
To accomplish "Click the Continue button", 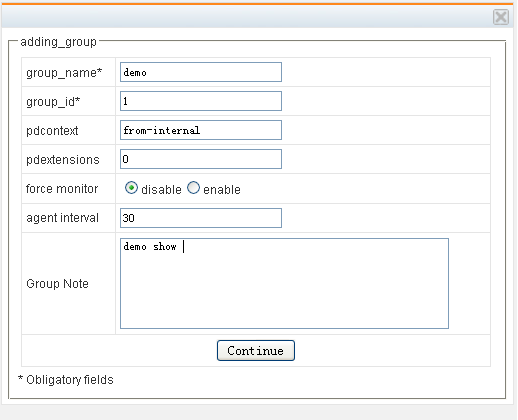I will [256, 350].
